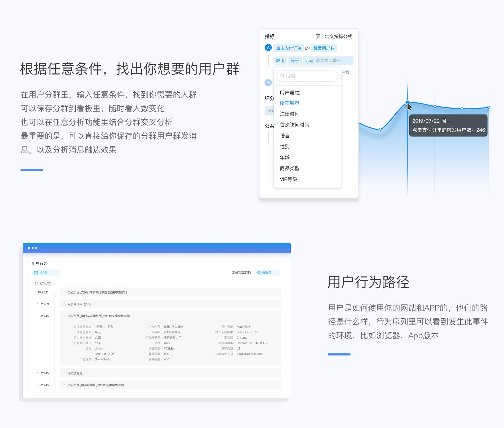504x428 pixels.
Task: Focus the 搜索 input in the dropdown
Action: click(307, 76)
